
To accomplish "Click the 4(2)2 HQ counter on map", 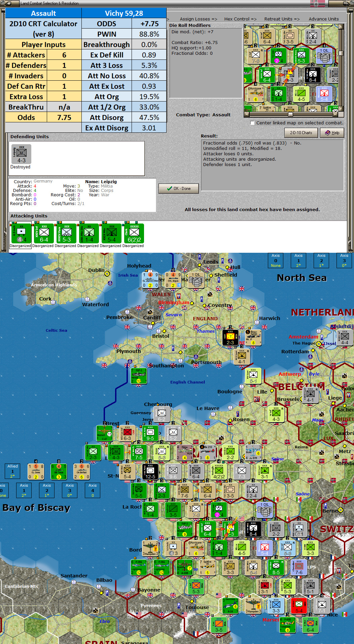I will tap(219, 471).
